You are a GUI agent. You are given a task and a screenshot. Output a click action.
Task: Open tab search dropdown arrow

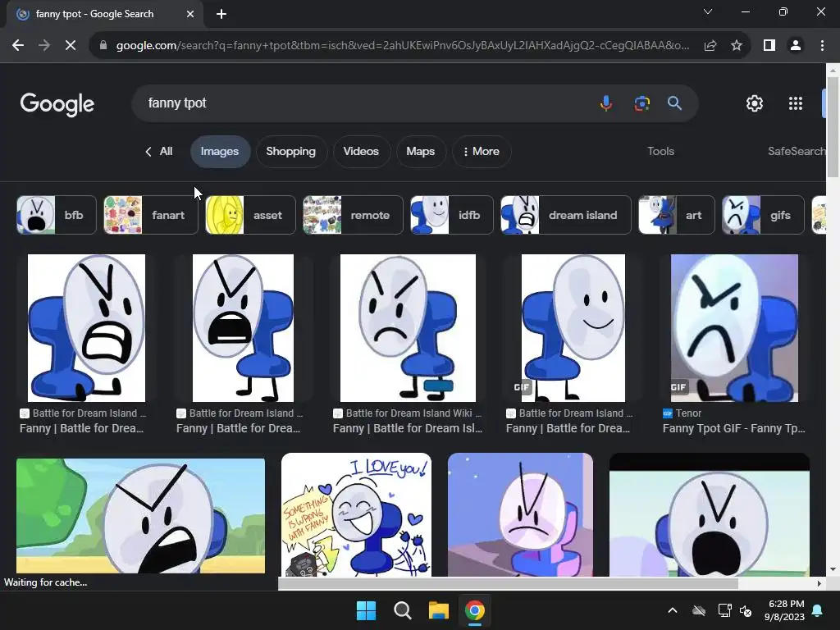(708, 11)
